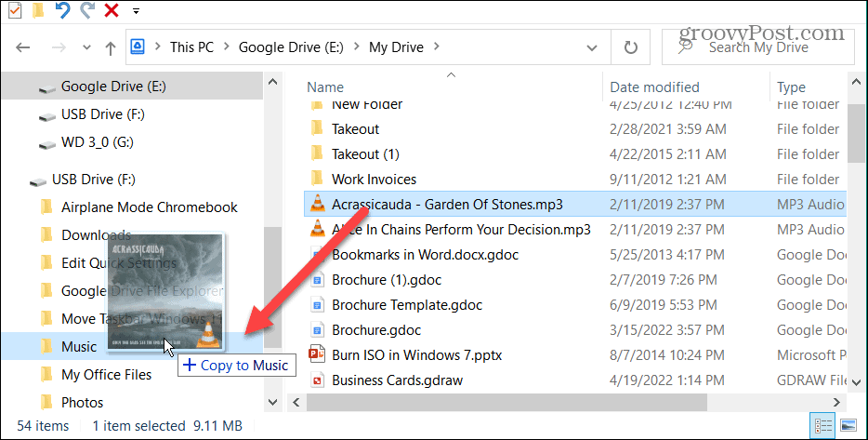Select the Photos folder in navigation pane
Screen dimensions: 868x440
82,403
